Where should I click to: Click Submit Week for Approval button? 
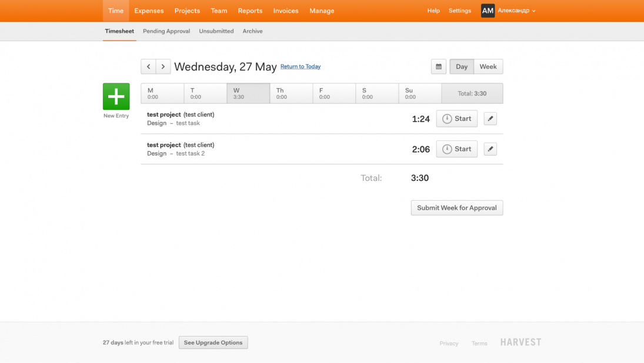pos(457,207)
